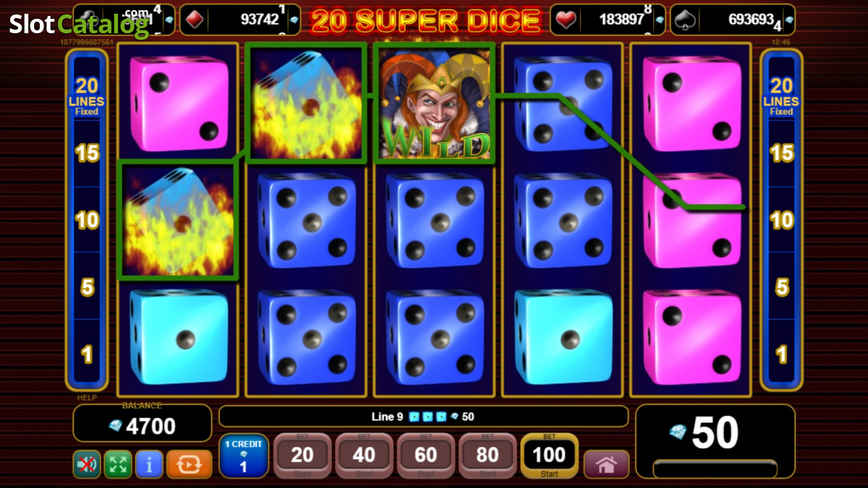Start spin with Bet 40
Screen dimensions: 868x488
pos(364,455)
